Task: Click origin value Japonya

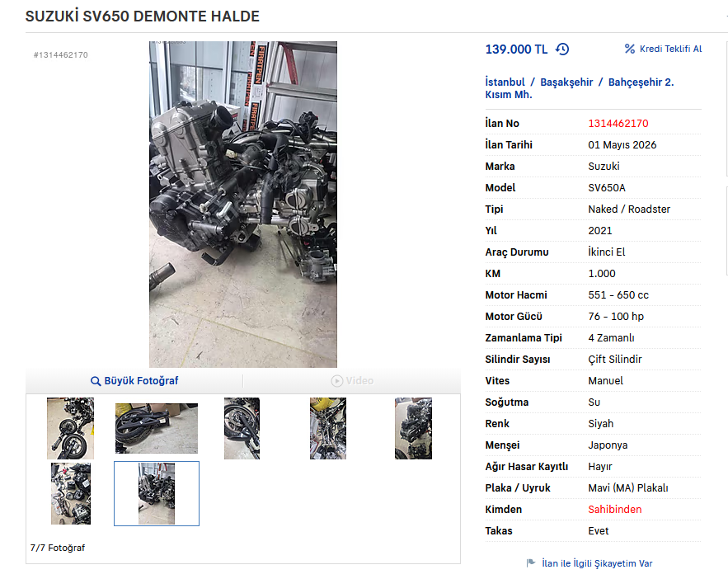Action: point(608,445)
